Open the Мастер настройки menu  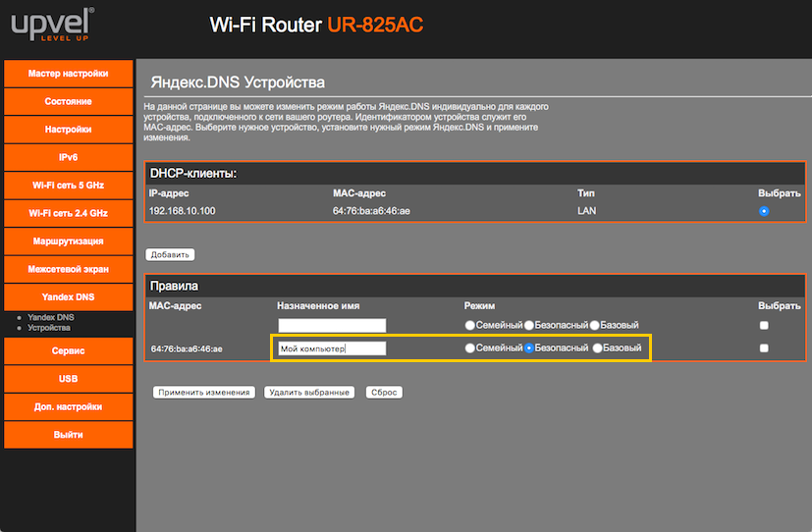click(69, 74)
